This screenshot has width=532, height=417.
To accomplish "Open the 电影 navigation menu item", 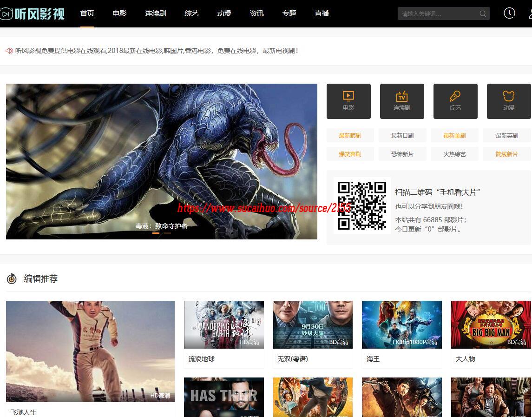I will [119, 13].
